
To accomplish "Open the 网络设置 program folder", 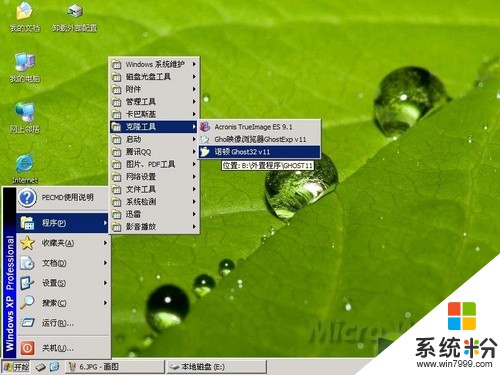I will click(x=154, y=177).
